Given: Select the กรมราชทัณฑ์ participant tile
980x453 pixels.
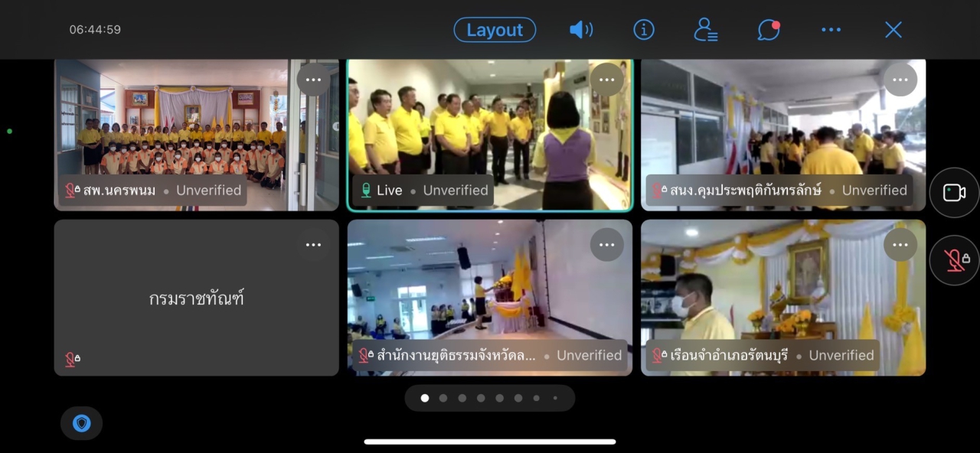Looking at the screenshot, I should [197, 298].
